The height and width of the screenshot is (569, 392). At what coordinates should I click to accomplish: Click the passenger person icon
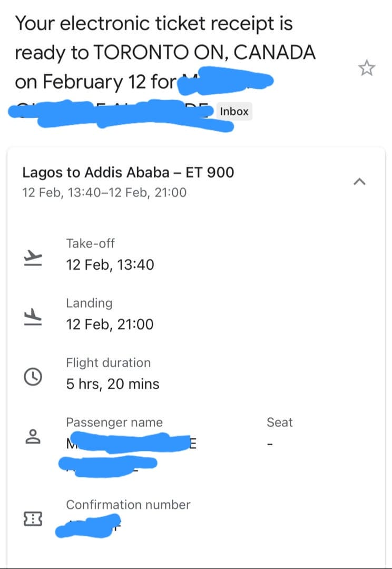pyautogui.click(x=33, y=436)
